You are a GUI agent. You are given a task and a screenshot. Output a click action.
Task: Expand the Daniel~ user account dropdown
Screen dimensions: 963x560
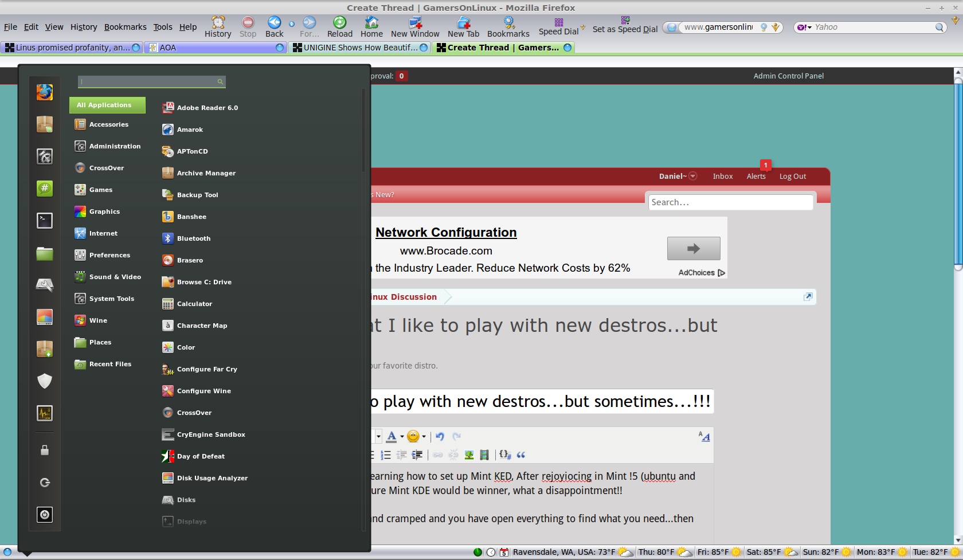click(x=692, y=176)
